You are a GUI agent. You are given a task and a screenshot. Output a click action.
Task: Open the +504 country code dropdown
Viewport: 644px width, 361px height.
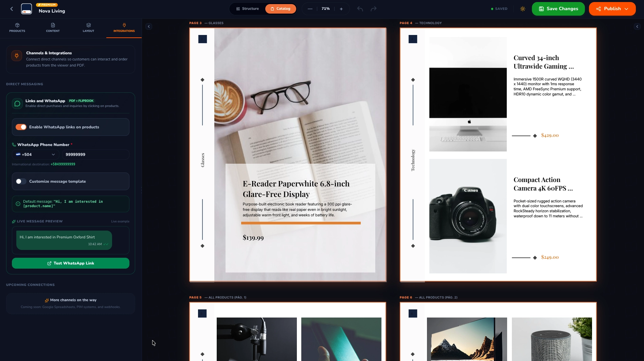35,155
